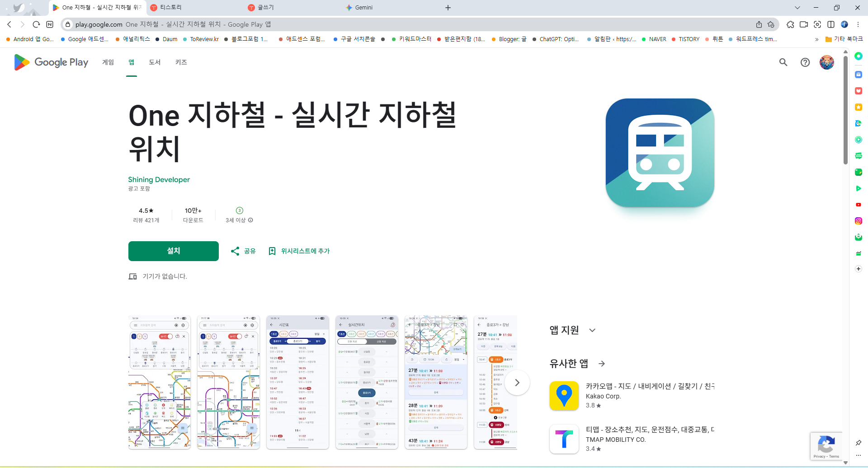The image size is (868, 468).
Task: Open Instagram from the right sidebar
Action: click(858, 221)
